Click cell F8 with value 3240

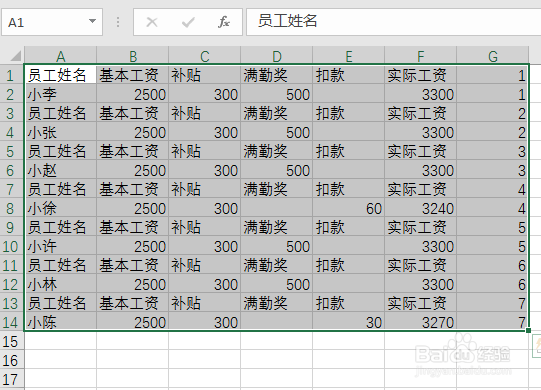pos(421,208)
